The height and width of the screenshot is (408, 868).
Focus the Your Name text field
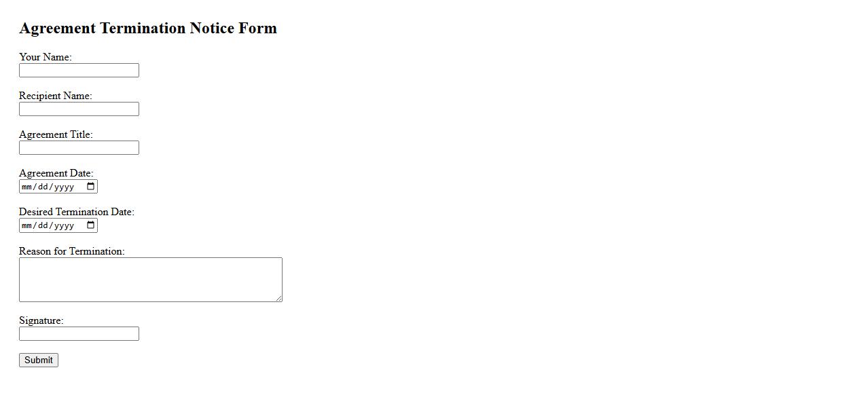click(79, 71)
